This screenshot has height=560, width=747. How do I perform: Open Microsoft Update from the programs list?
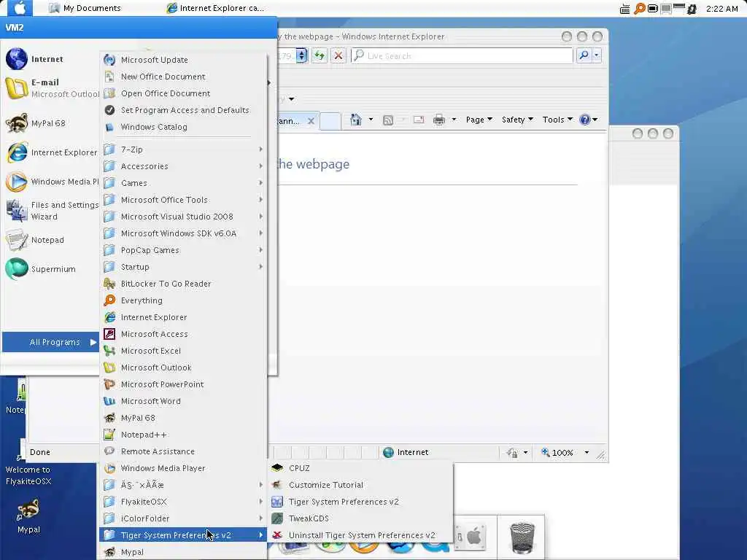(183, 60)
